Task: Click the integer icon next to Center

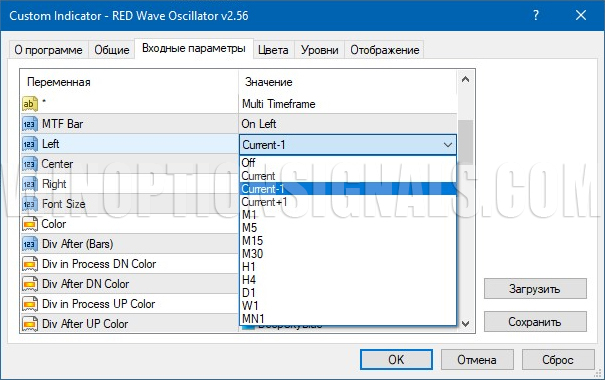Action: point(30,164)
